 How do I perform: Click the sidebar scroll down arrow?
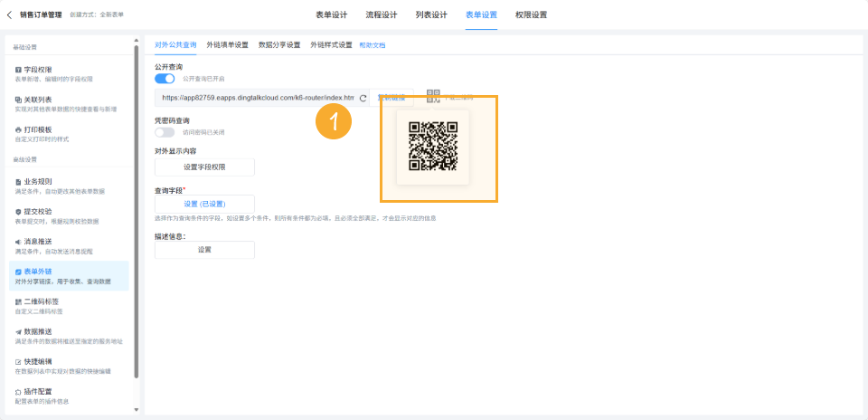[137, 410]
